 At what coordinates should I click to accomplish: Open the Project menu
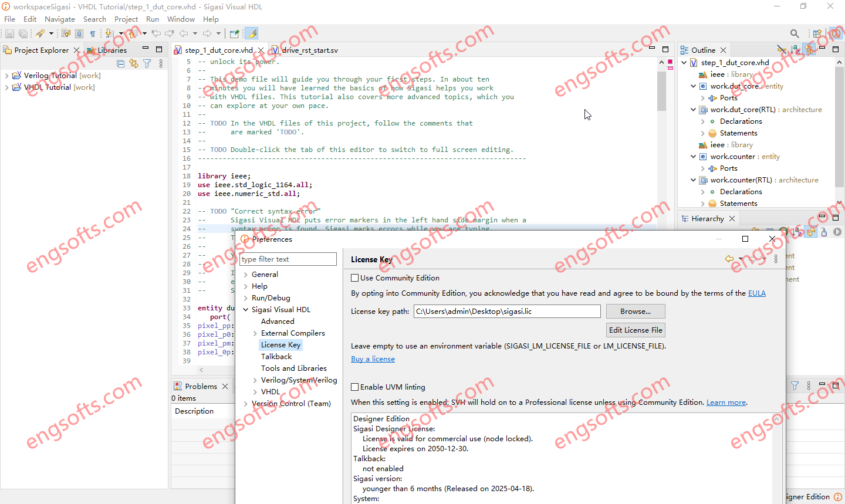coord(126,19)
